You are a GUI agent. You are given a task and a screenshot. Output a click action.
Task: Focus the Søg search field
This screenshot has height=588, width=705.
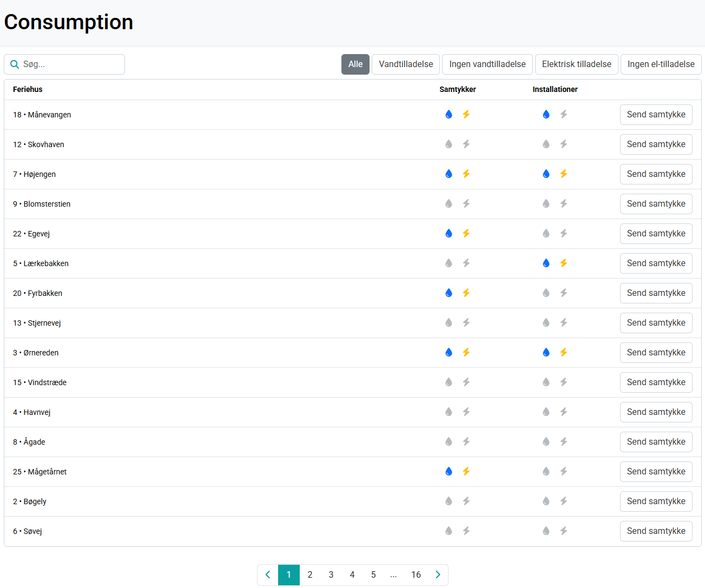(70, 64)
